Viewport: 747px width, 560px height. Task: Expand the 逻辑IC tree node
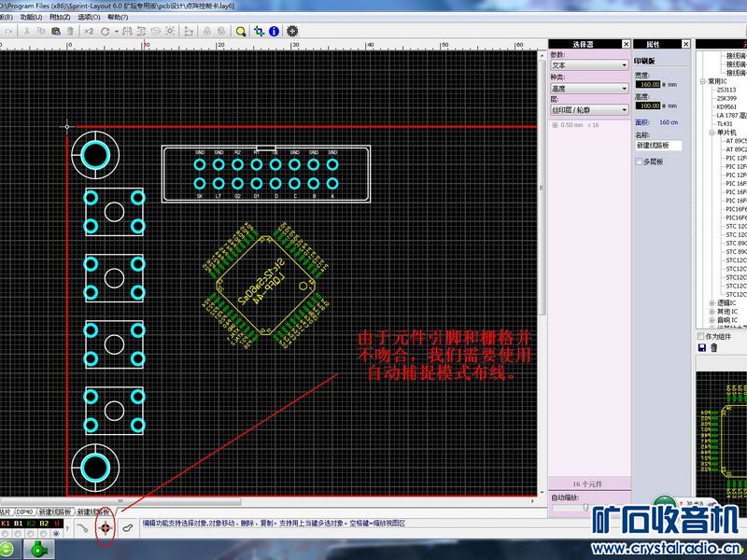(712, 302)
